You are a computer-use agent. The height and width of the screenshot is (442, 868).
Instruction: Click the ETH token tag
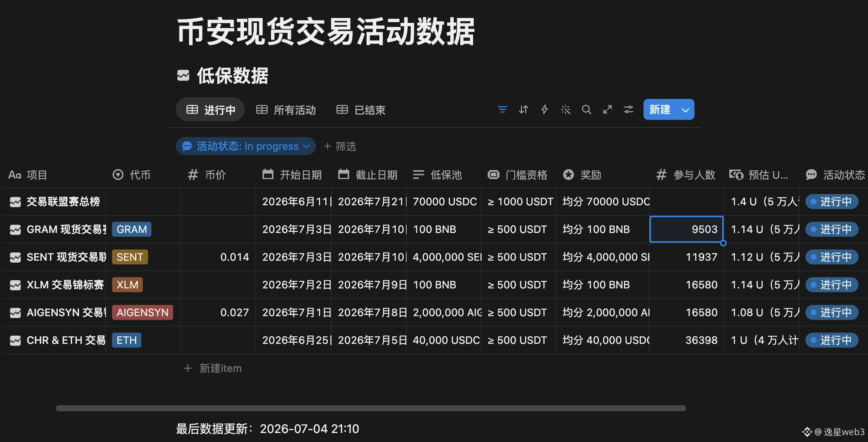click(127, 340)
